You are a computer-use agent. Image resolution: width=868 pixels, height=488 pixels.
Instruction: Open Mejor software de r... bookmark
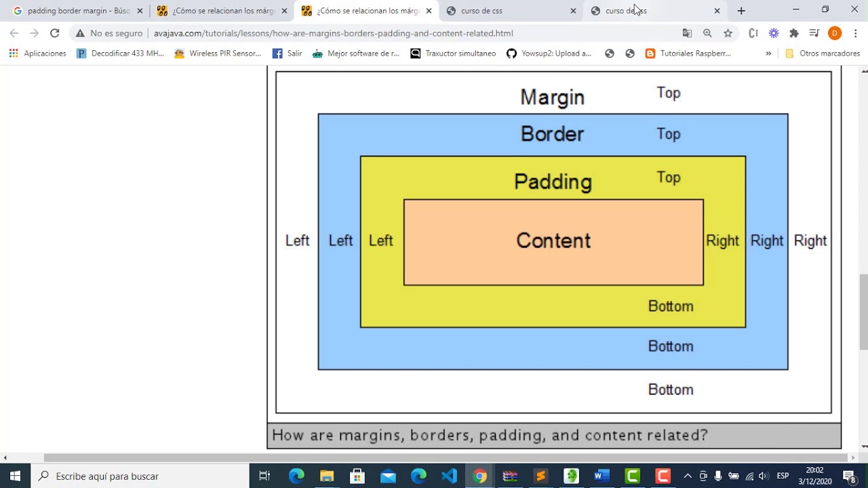point(355,54)
